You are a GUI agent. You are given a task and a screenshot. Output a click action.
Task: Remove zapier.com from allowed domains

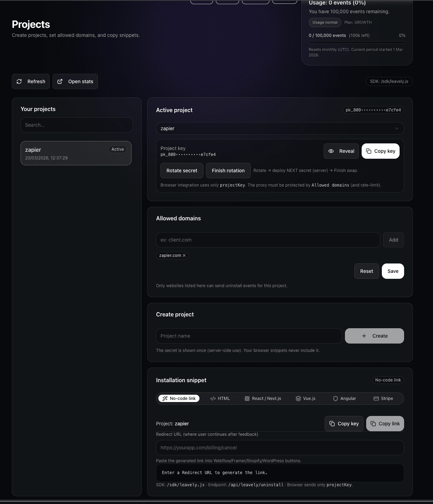[184, 255]
